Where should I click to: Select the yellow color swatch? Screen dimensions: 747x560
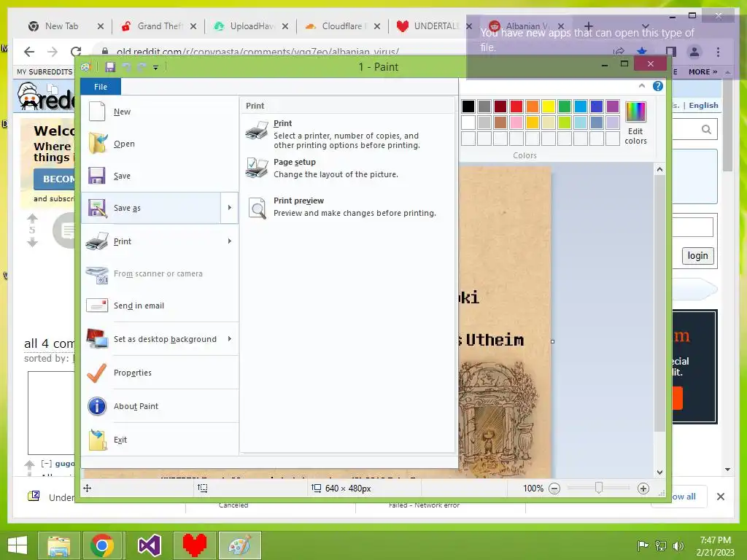tap(549, 106)
